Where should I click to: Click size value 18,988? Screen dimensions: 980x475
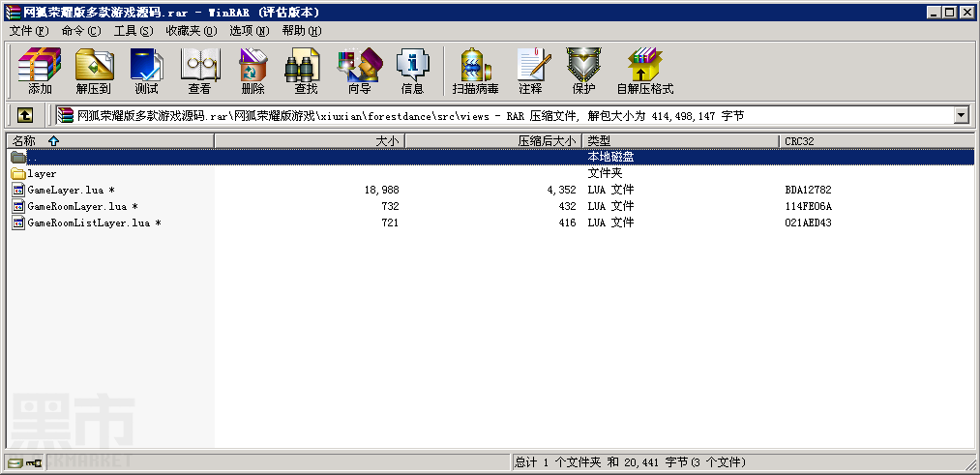click(381, 190)
